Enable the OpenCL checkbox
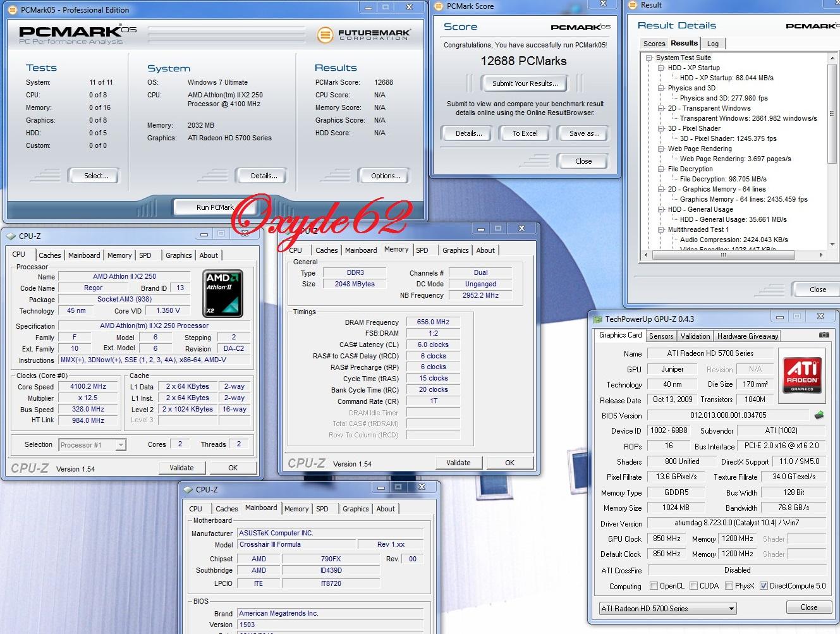 [x=654, y=586]
